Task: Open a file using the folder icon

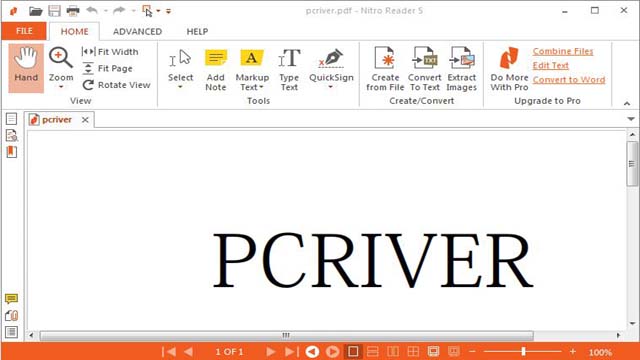Action: [36, 11]
